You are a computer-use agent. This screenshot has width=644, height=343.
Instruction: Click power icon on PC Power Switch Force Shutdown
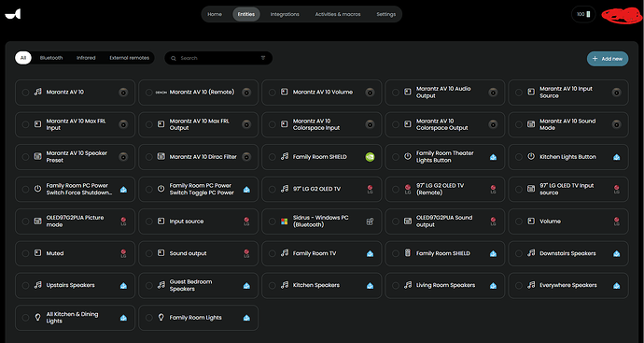pyautogui.click(x=37, y=189)
